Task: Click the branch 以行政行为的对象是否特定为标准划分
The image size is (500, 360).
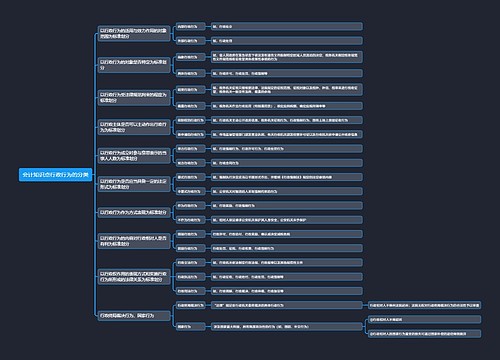Action: (134, 65)
